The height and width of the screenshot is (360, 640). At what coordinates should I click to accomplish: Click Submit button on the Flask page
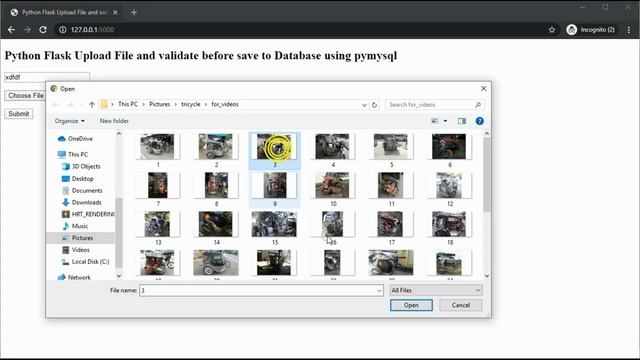(x=19, y=114)
